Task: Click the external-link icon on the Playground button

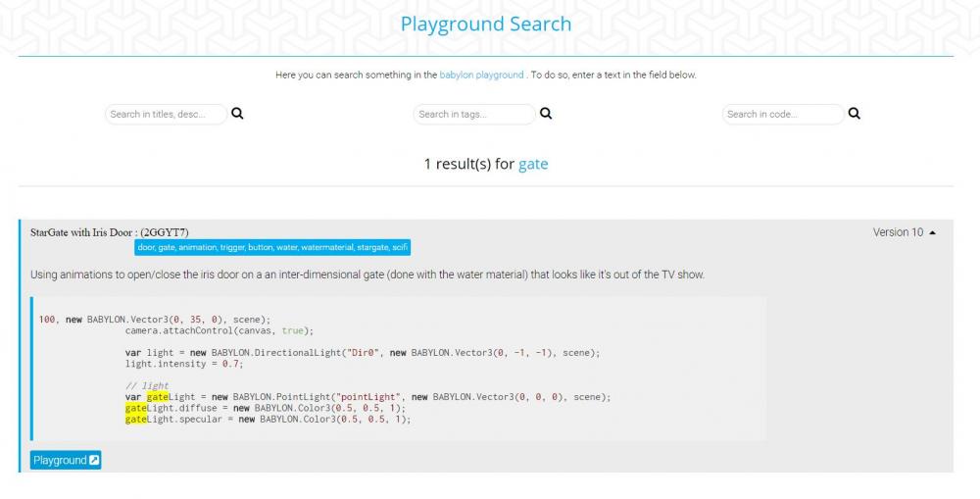Action: point(94,460)
